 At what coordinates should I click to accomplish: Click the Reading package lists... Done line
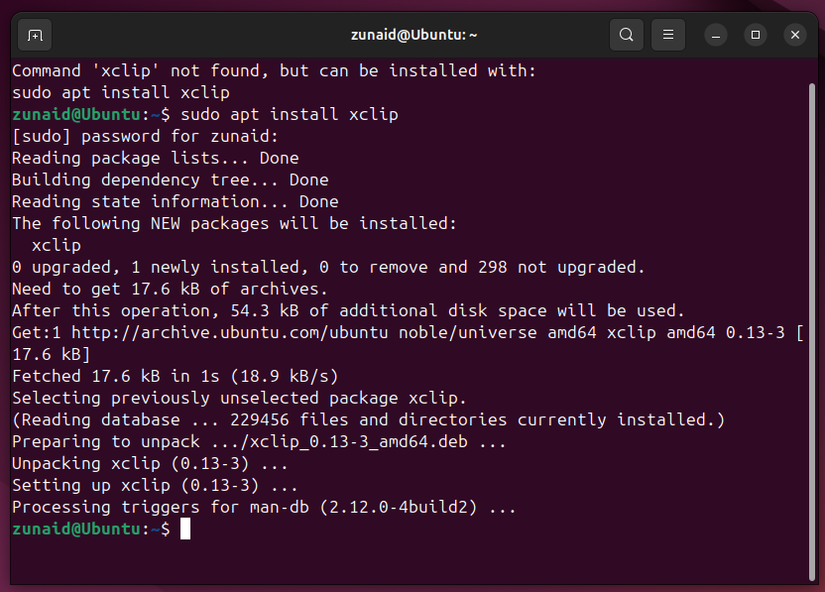pos(154,157)
